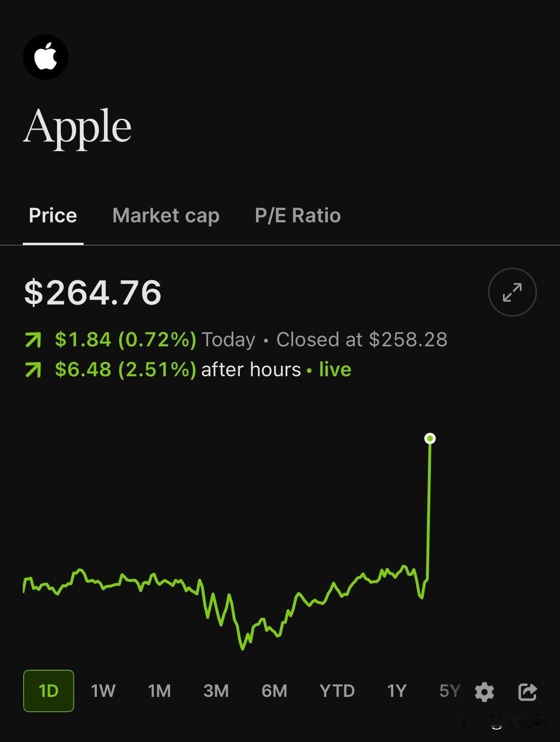Click the Apple company title
Image resolution: width=560 pixels, height=742 pixels.
pyautogui.click(x=77, y=126)
